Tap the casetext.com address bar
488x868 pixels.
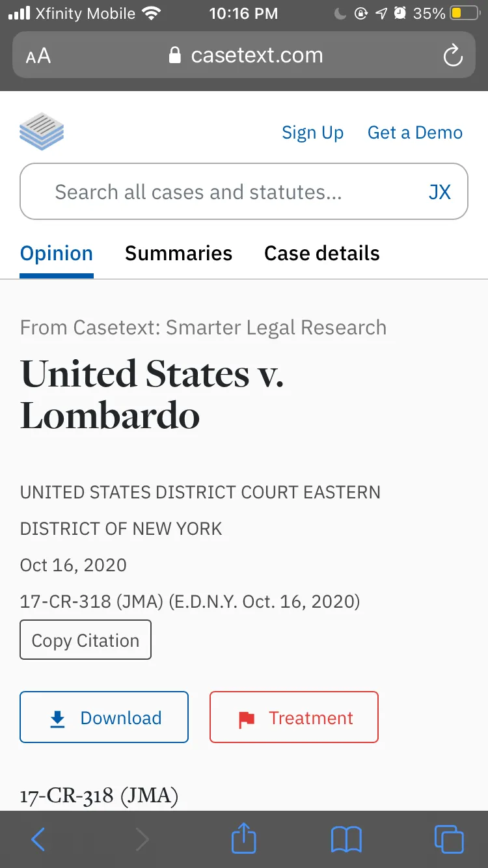pyautogui.click(x=244, y=55)
